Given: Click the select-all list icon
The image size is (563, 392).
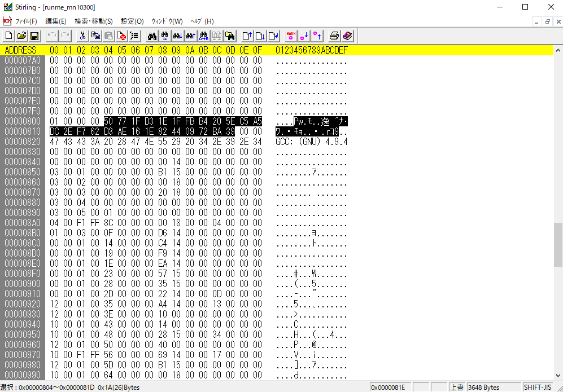Looking at the screenshot, I should point(134,36).
